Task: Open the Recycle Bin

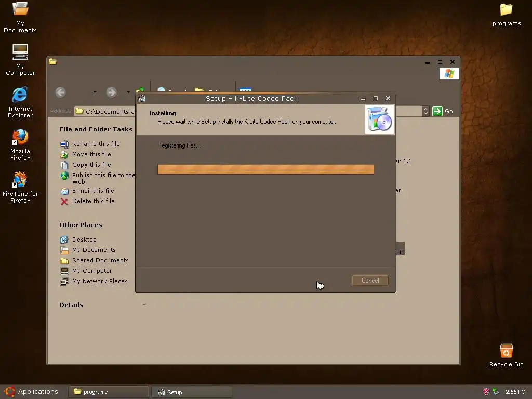Action: [506, 355]
